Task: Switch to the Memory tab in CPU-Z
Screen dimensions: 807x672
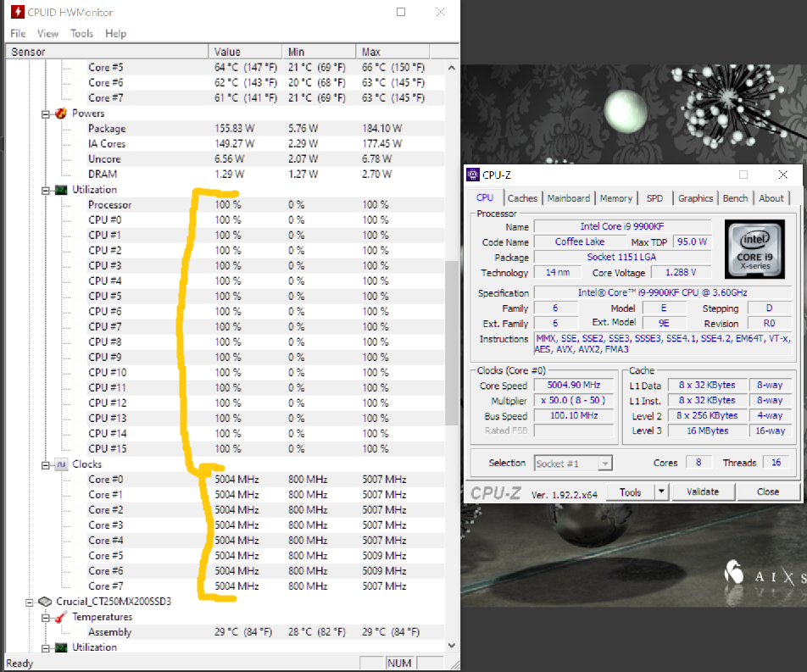Action: pyautogui.click(x=616, y=198)
